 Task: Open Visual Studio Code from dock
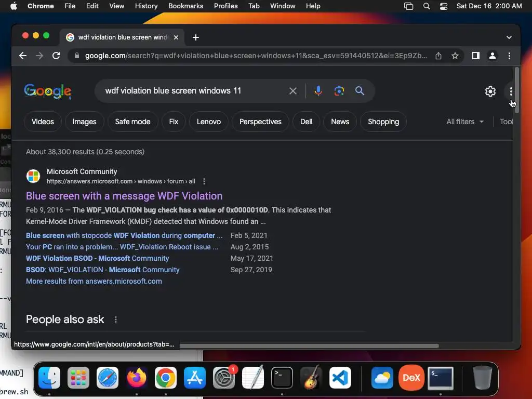click(x=340, y=378)
